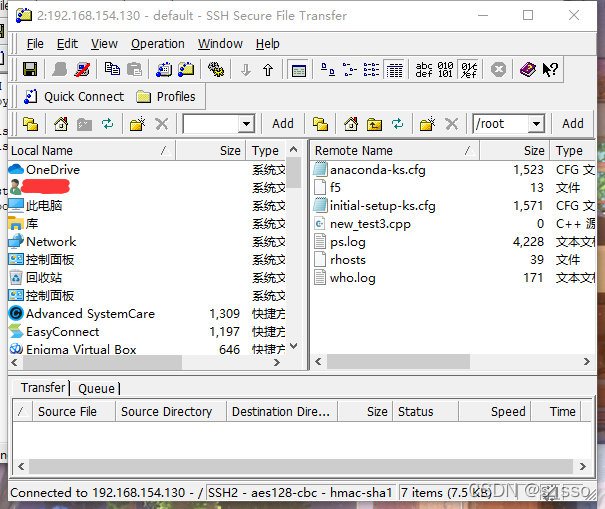Image resolution: width=605 pixels, height=509 pixels.
Task: Open New Terminal Window icon
Action: (x=164, y=69)
